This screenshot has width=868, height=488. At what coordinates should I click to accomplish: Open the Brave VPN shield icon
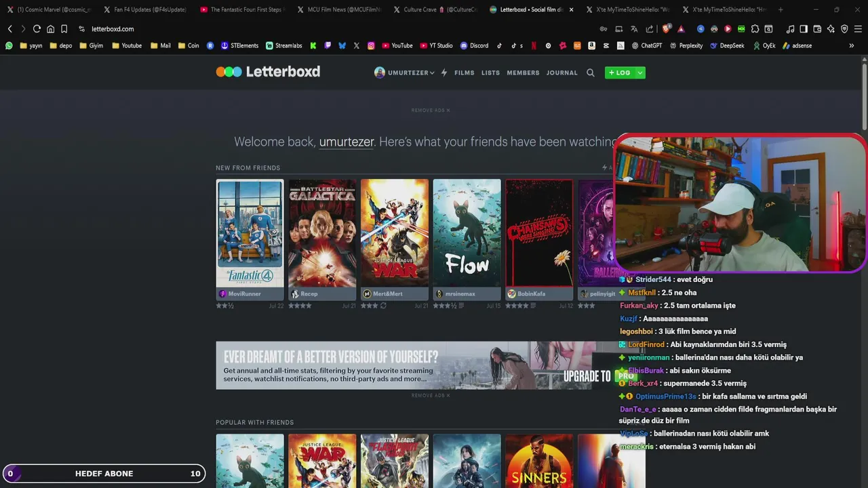pyautogui.click(x=844, y=29)
